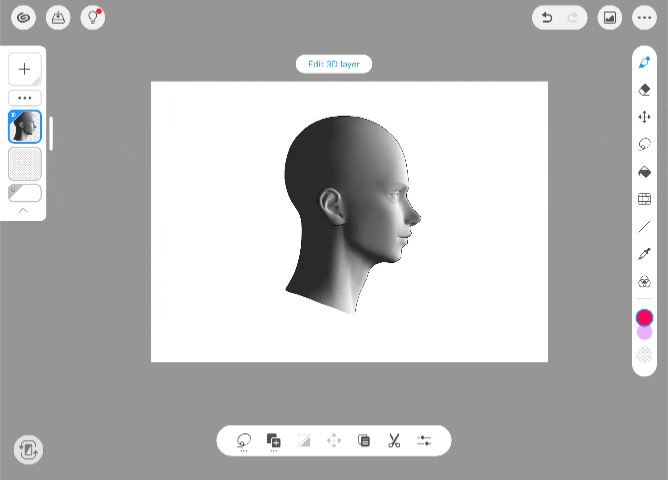The width and height of the screenshot is (668, 480).
Task: Click the Cut scissors icon
Action: tap(394, 440)
